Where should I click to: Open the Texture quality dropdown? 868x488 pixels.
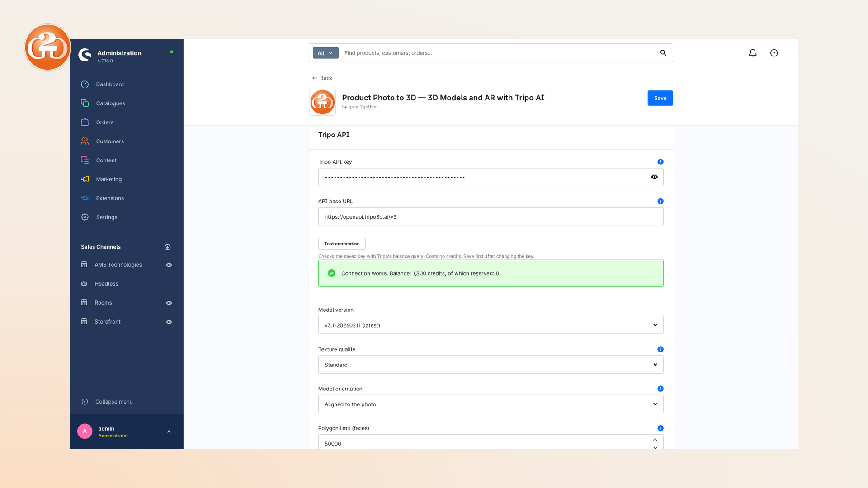(x=491, y=365)
